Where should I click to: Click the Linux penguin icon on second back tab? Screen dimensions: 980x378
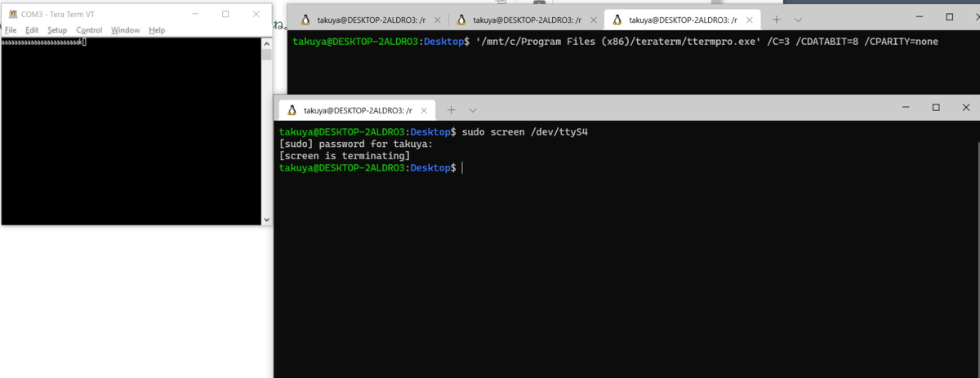[461, 20]
